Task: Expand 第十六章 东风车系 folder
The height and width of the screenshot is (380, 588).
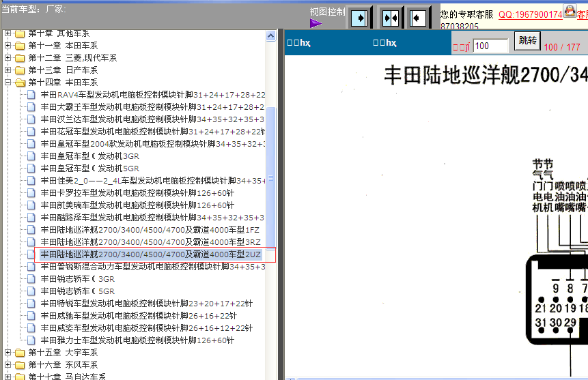Action: tap(8, 364)
